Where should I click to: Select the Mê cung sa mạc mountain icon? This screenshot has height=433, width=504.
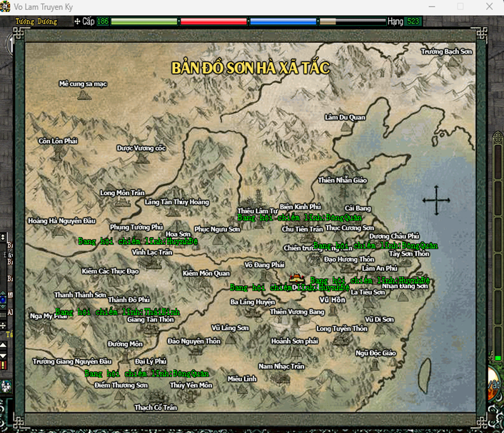click(x=84, y=95)
